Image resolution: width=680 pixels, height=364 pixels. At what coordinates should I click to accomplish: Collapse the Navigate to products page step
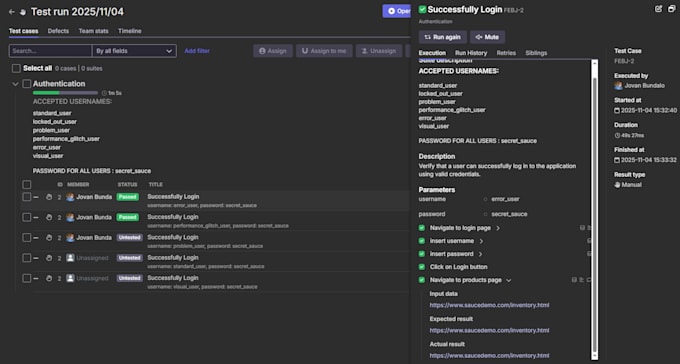[x=509, y=281]
